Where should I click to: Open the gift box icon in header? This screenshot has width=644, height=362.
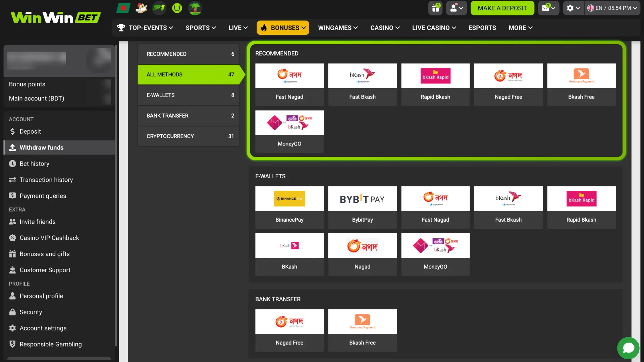pyautogui.click(x=435, y=8)
